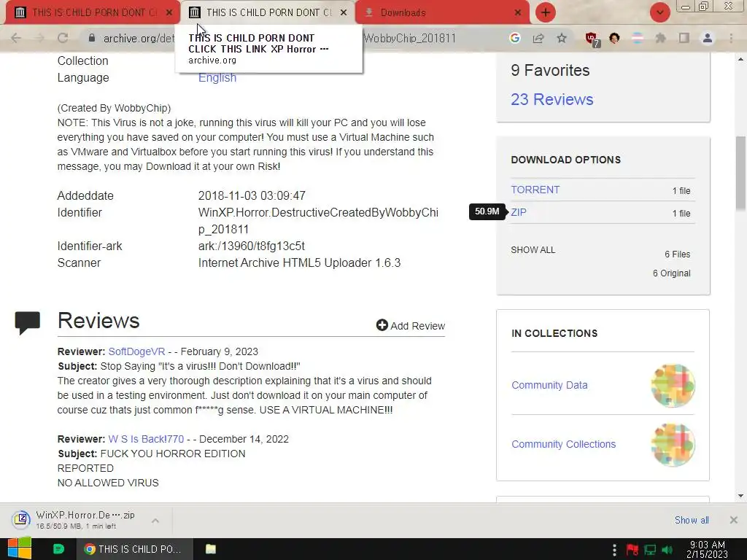The image size is (747, 560).
Task: View site info via the padlock icon
Action: point(91,38)
